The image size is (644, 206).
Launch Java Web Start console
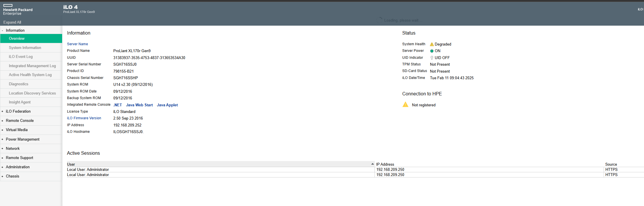[139, 105]
